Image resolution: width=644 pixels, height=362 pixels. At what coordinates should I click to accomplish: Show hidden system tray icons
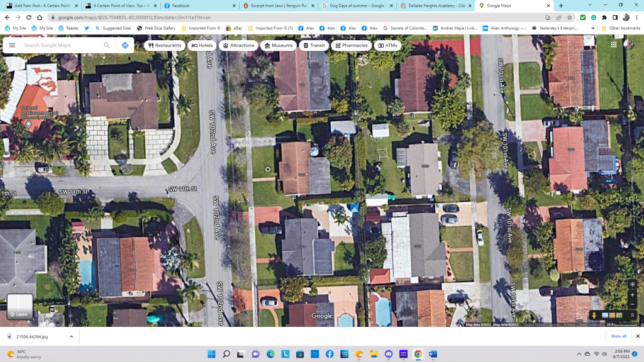pos(579,354)
